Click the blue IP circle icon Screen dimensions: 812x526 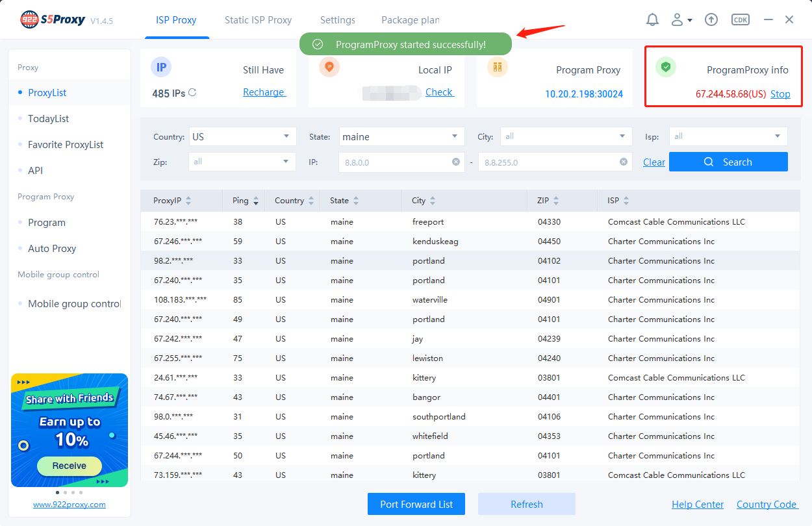161,67
